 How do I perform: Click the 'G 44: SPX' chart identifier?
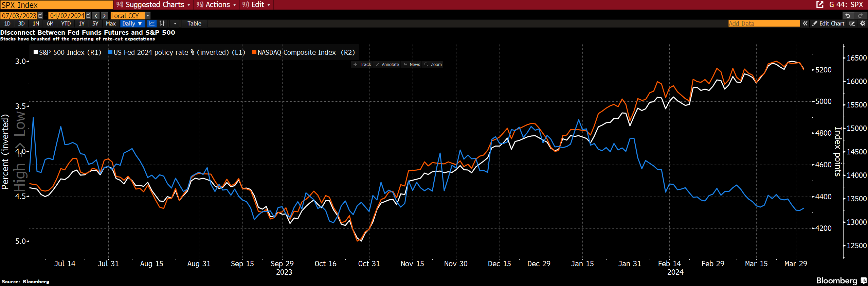846,5
